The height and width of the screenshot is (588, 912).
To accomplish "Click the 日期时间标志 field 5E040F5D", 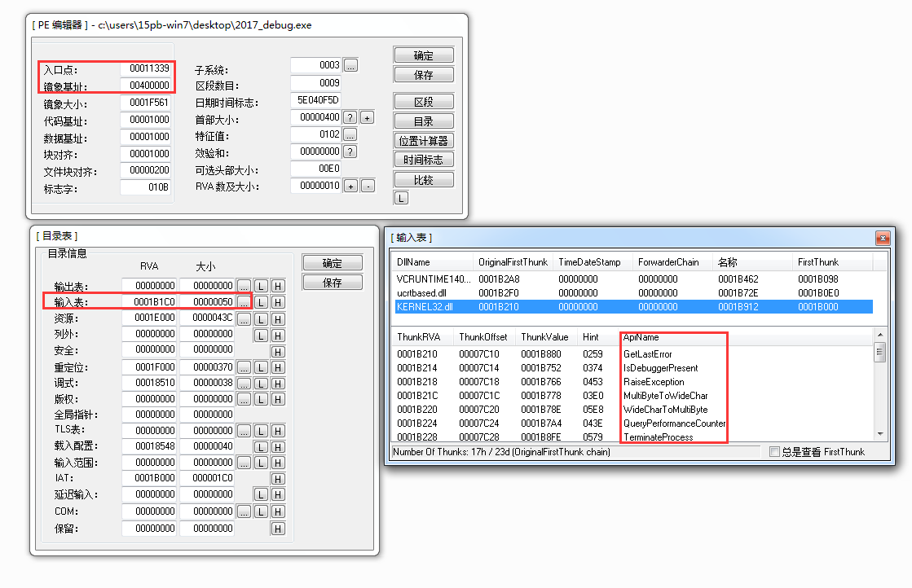I will click(315, 100).
